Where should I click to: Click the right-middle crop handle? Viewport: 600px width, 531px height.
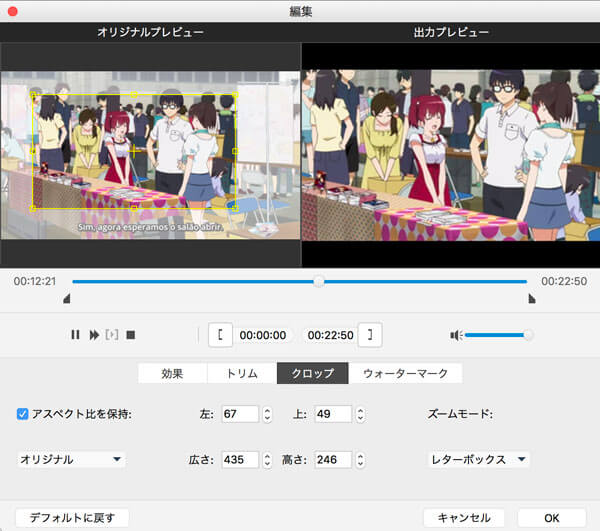235,151
